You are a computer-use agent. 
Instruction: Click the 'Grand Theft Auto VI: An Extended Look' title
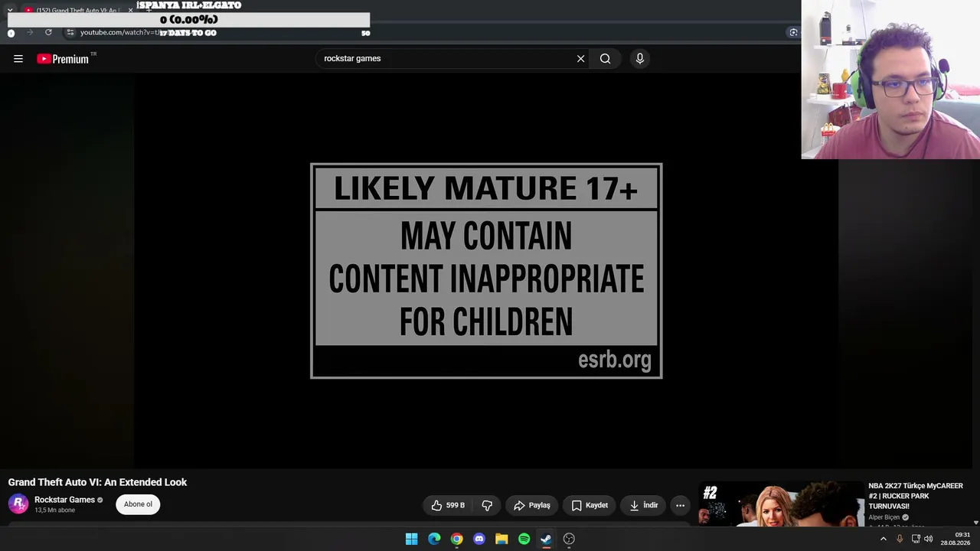tap(97, 482)
